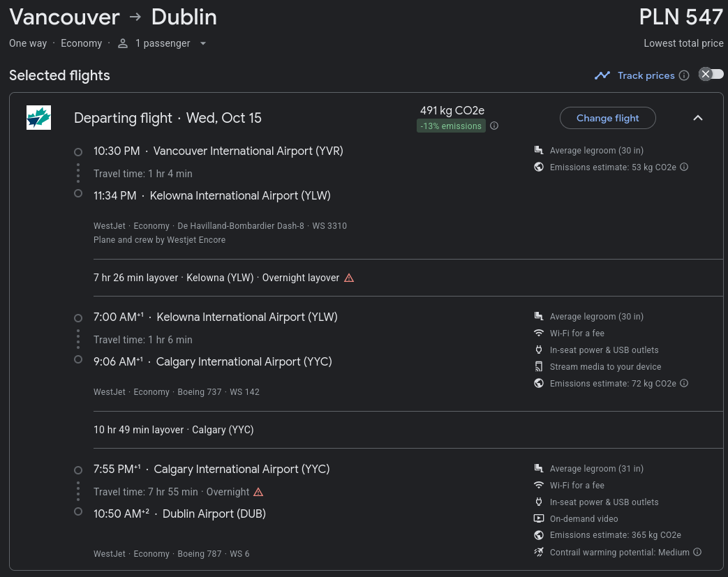Click legroom seat icon on WS 142 flight
728x577 pixels.
[x=539, y=316]
